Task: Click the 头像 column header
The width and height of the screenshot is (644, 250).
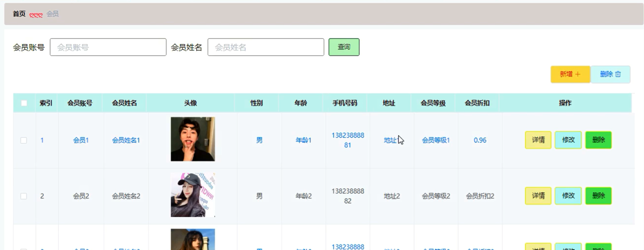Action: click(191, 103)
